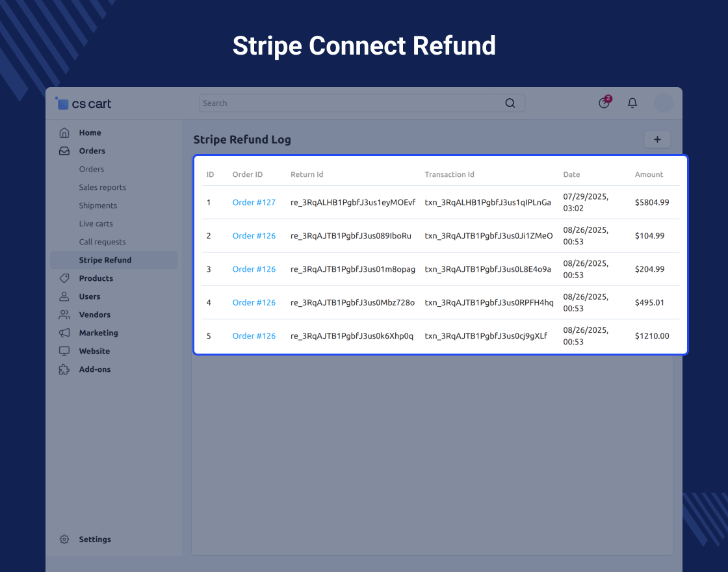Open Order #126 link in row 5
This screenshot has width=728, height=572.
tap(254, 336)
